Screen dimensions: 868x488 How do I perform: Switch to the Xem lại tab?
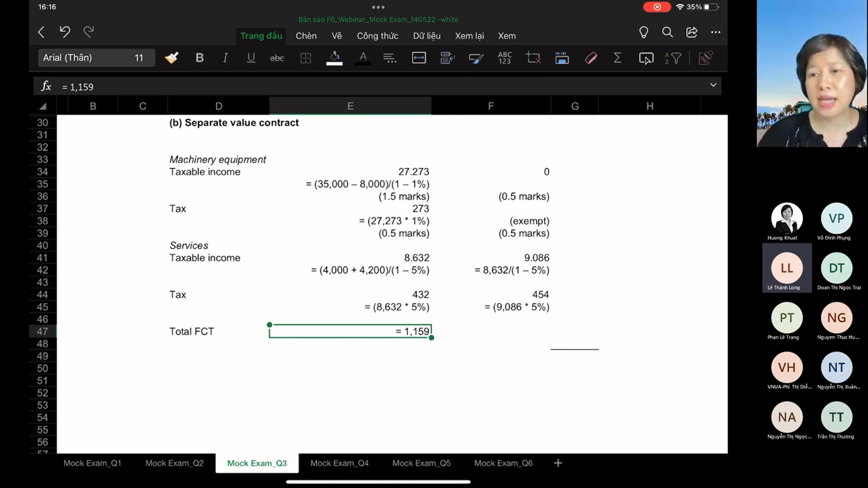470,36
